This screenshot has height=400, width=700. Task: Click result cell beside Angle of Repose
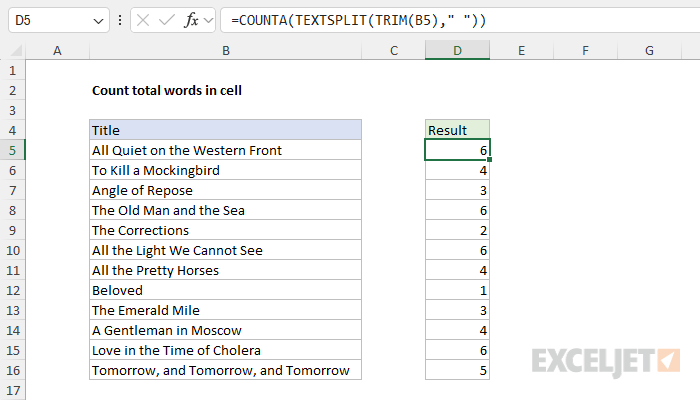pos(457,190)
